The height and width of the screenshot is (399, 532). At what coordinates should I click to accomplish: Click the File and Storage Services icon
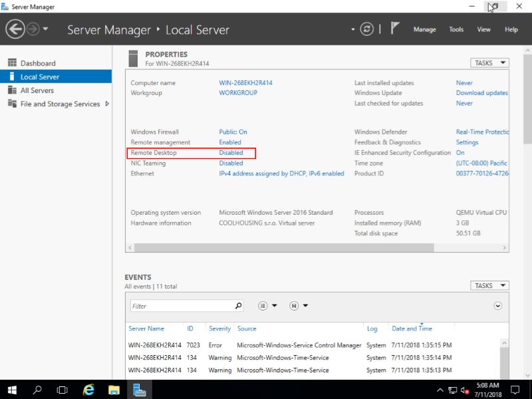click(x=12, y=104)
